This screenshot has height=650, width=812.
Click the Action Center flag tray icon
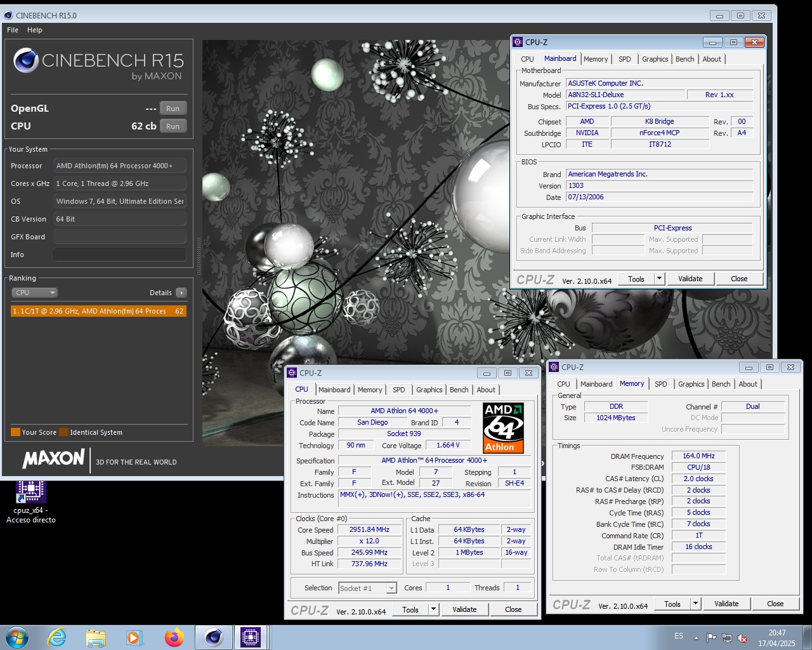pyautogui.click(x=712, y=638)
